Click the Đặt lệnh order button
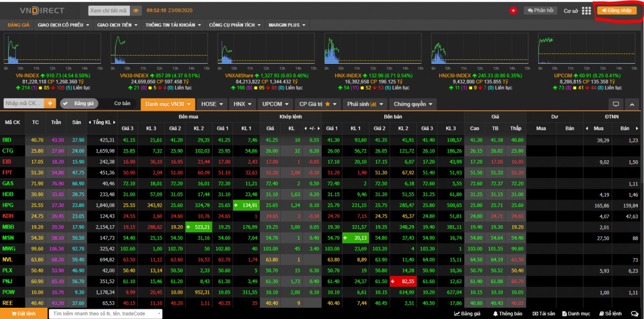 23,314
